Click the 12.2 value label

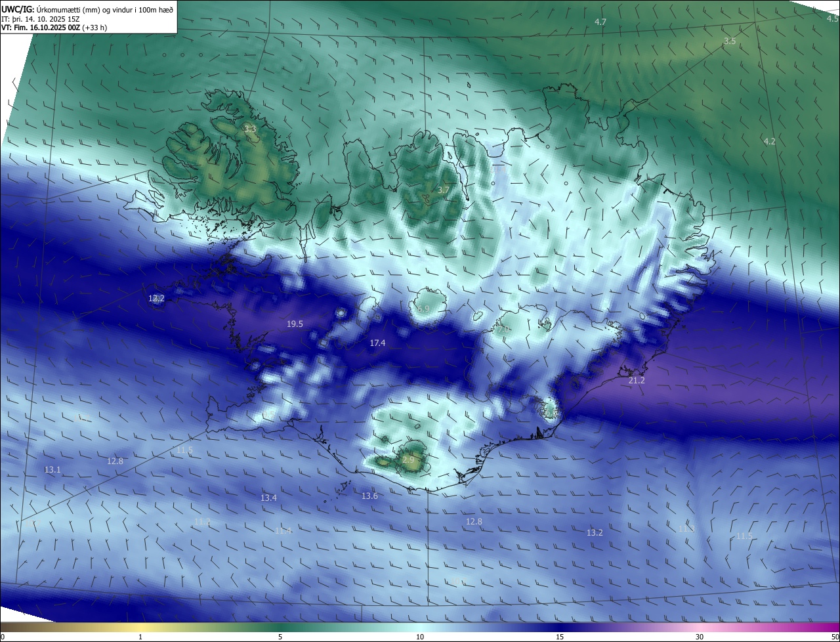click(156, 299)
